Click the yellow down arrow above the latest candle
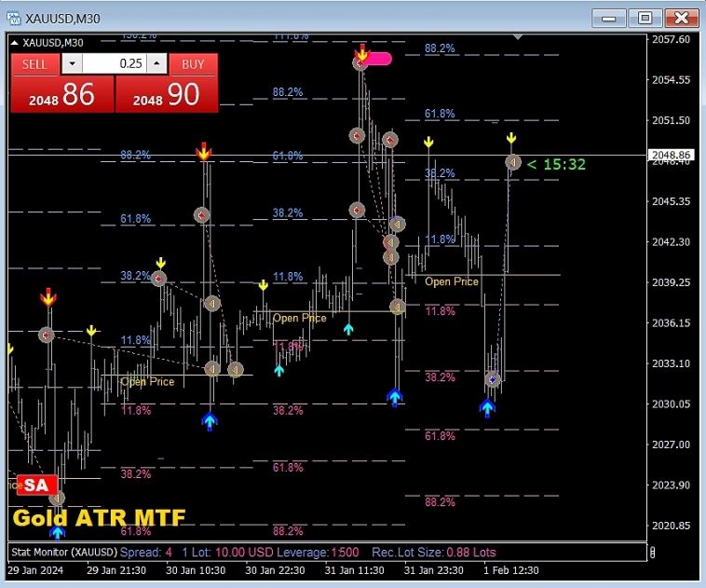The image size is (706, 588). click(x=511, y=140)
